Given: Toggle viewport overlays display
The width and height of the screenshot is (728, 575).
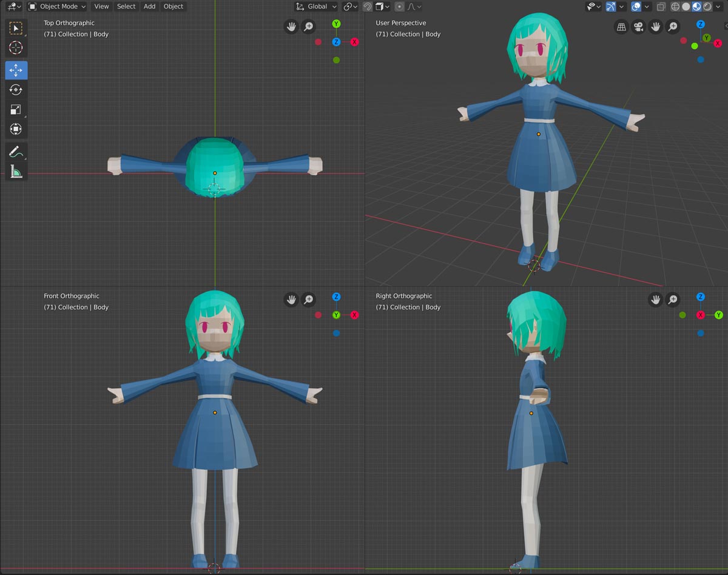Looking at the screenshot, I should point(636,7).
